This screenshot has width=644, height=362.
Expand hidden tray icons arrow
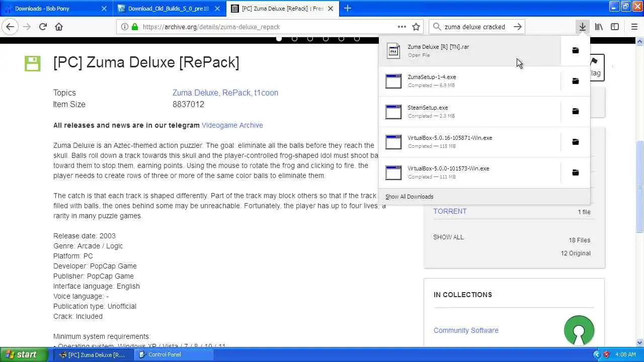click(x=597, y=354)
